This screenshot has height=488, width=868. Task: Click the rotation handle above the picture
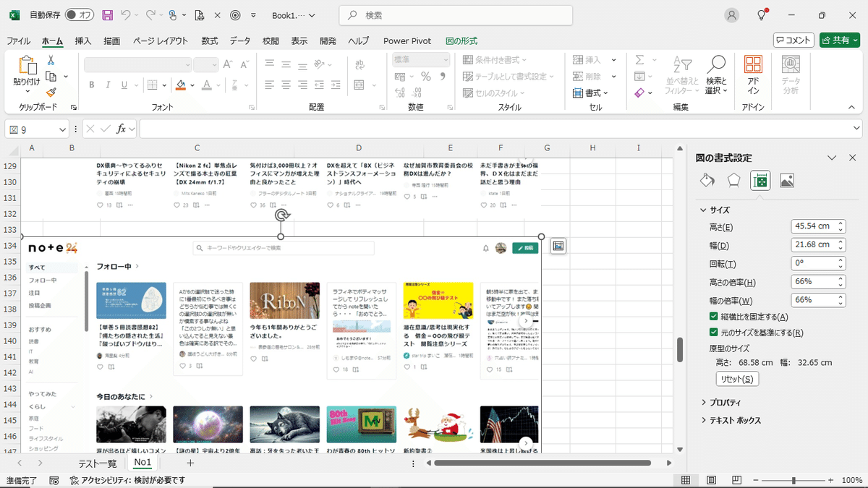click(x=281, y=215)
